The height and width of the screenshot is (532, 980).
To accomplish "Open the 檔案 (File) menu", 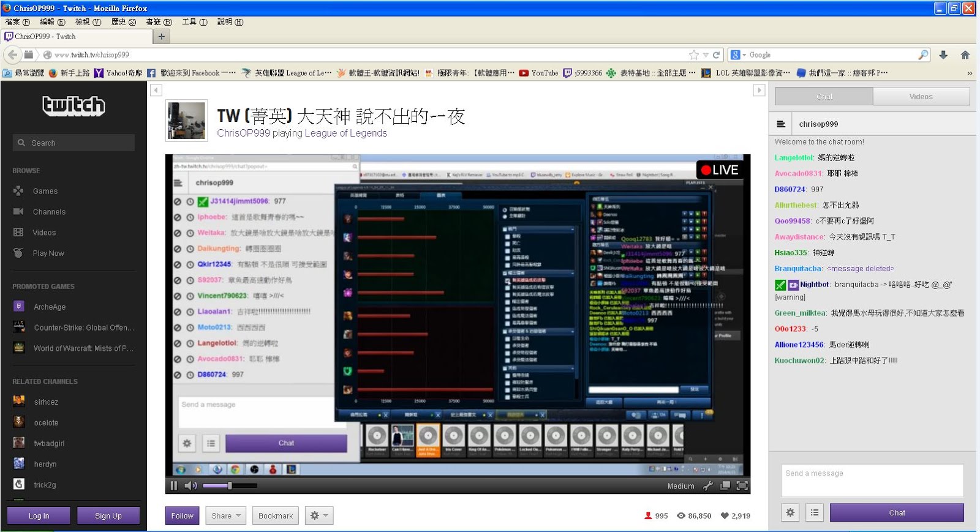I will [18, 22].
